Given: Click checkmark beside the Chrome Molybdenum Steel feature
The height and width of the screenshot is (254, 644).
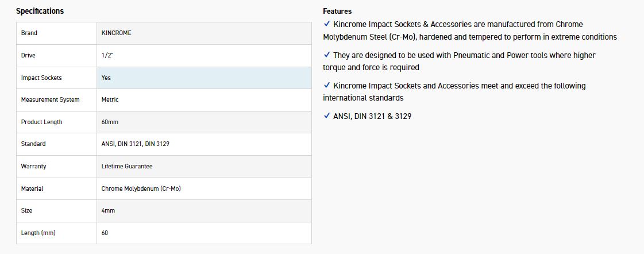Looking at the screenshot, I should [327, 24].
